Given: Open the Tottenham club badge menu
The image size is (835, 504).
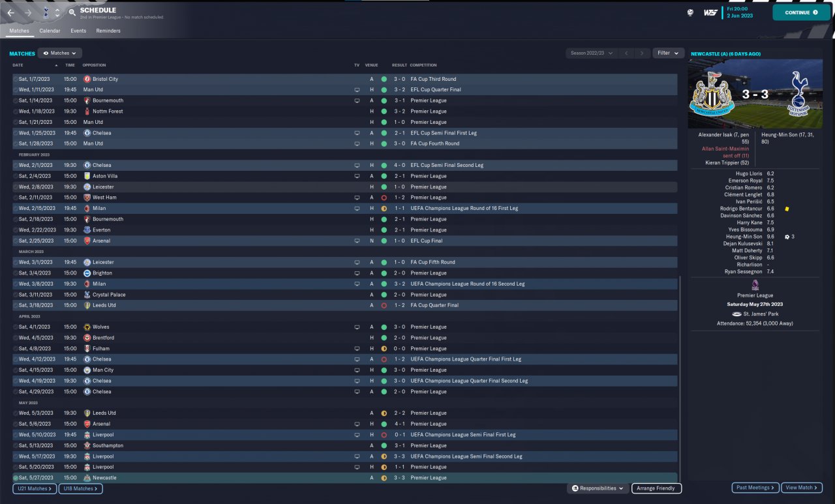Looking at the screenshot, I should tap(46, 12).
